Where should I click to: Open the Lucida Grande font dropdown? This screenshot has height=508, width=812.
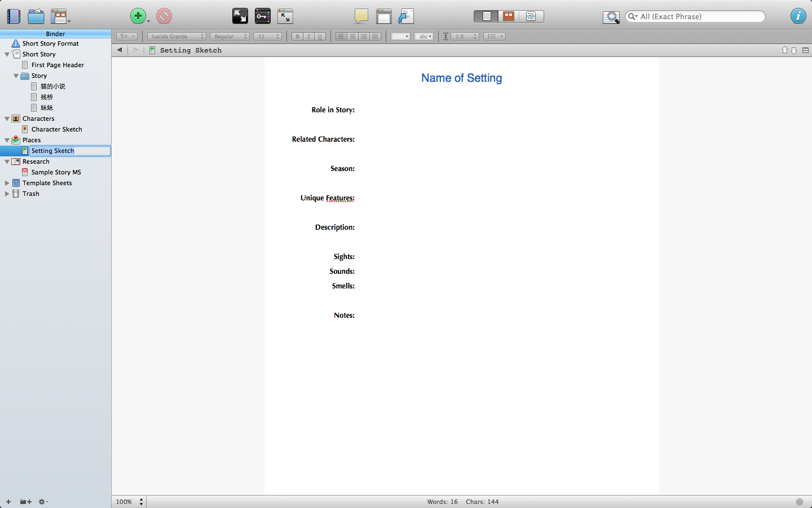[x=176, y=36]
